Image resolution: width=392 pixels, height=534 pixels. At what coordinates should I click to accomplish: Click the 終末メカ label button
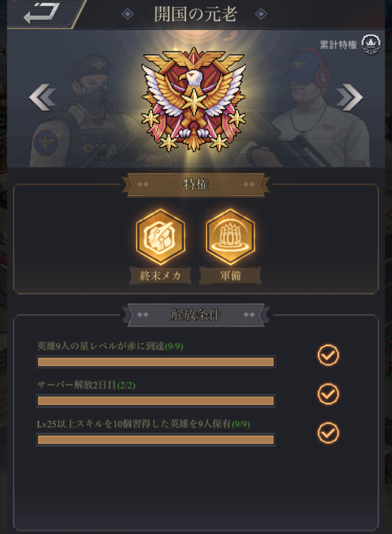coord(160,276)
